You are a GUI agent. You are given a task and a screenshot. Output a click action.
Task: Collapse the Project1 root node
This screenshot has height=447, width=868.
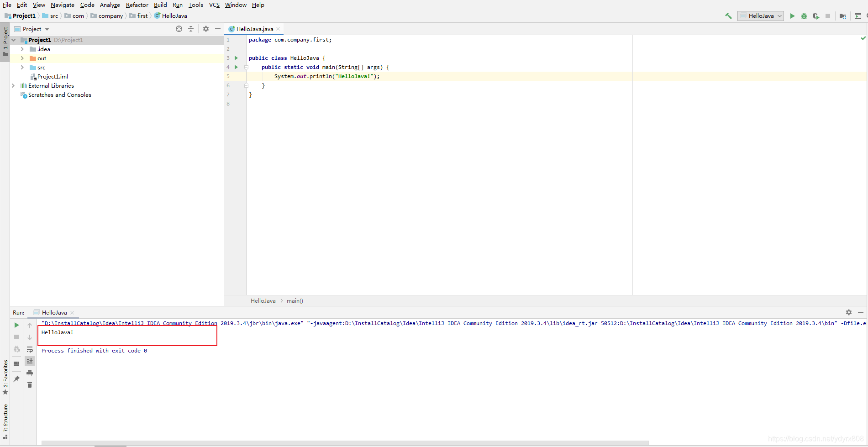(x=14, y=40)
